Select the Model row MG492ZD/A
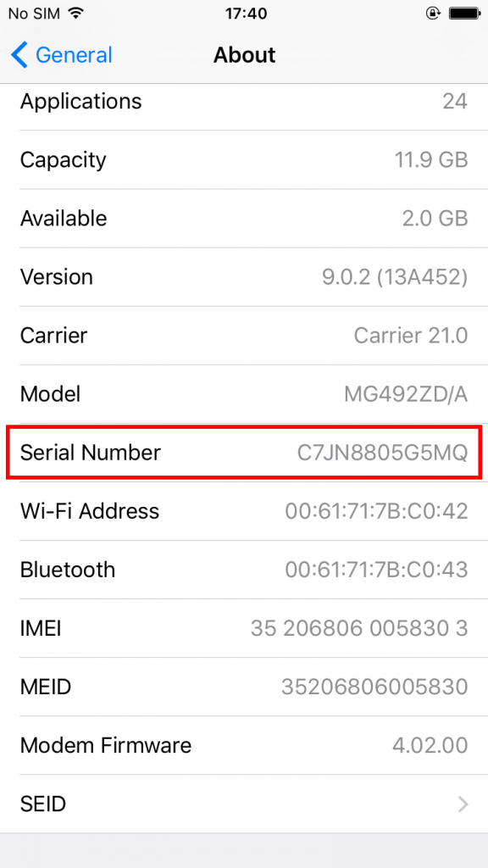Image resolution: width=488 pixels, height=868 pixels. 244,394
